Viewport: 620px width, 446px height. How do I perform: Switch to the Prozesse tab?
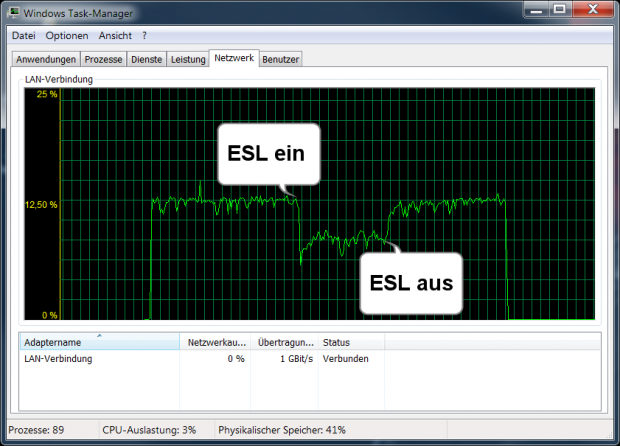point(105,59)
